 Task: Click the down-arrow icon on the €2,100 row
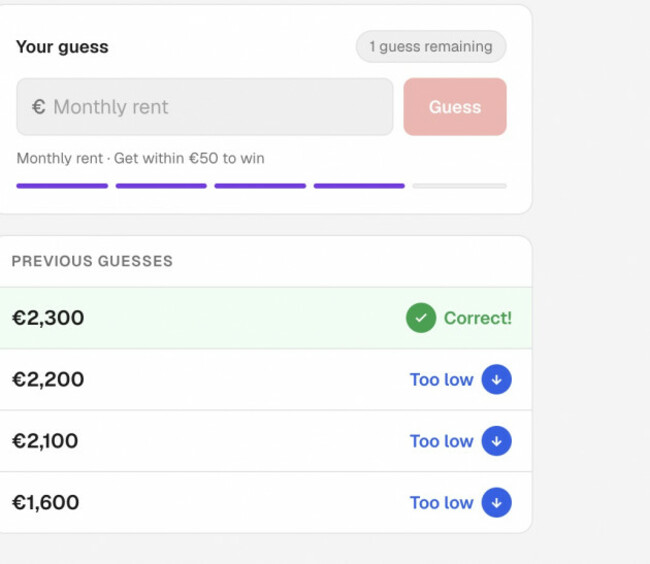(x=496, y=441)
